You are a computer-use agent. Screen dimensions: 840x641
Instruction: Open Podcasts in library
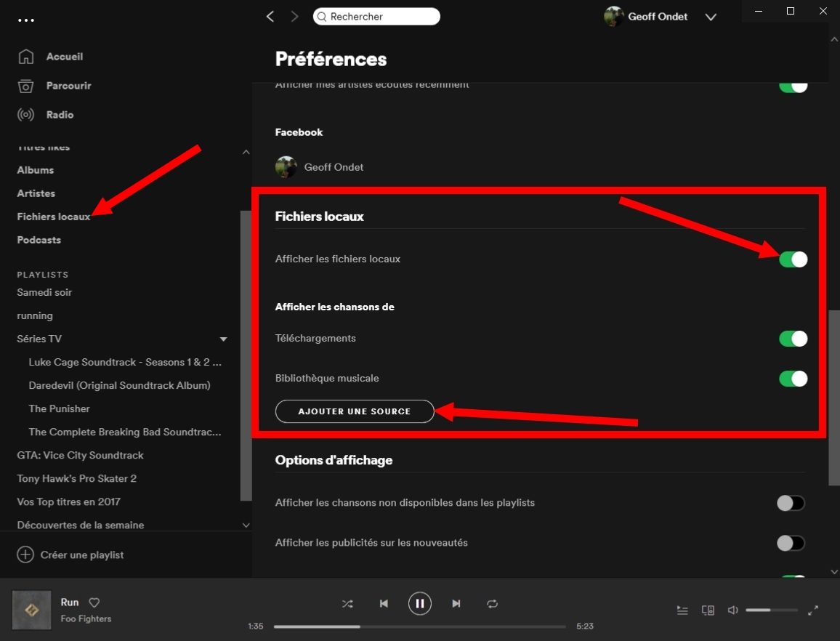coord(39,240)
